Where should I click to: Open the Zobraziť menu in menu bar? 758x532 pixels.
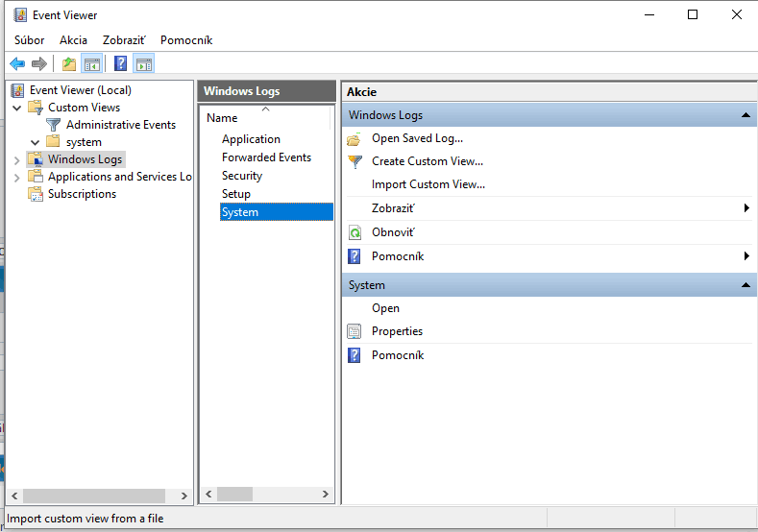click(124, 40)
